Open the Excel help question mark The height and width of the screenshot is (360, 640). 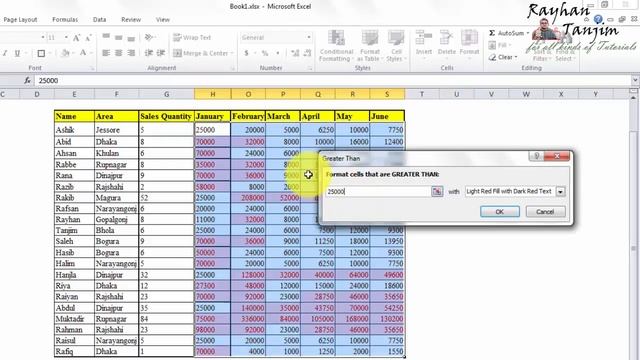[598, 19]
